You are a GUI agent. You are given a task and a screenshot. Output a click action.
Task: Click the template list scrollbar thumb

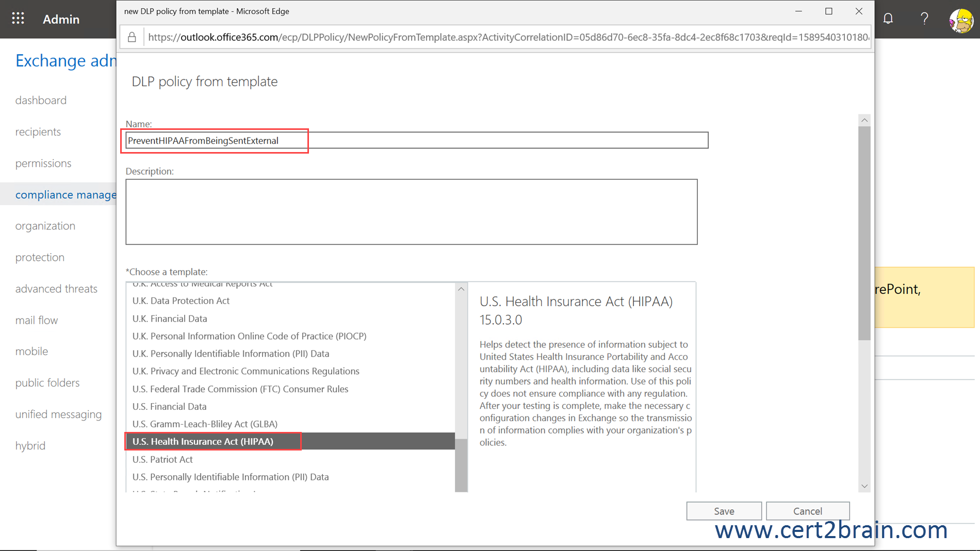coord(461,465)
